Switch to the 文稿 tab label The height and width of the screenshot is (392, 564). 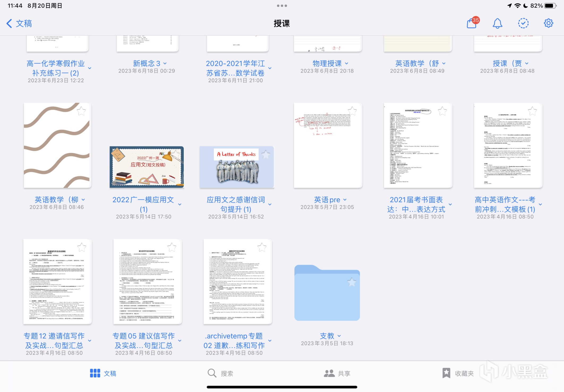click(110, 374)
